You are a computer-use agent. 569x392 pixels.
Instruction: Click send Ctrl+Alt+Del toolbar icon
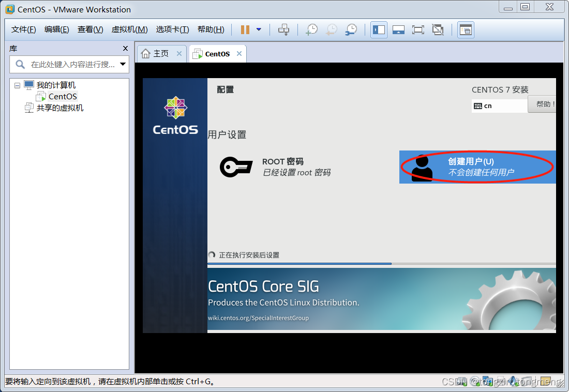pos(284,29)
